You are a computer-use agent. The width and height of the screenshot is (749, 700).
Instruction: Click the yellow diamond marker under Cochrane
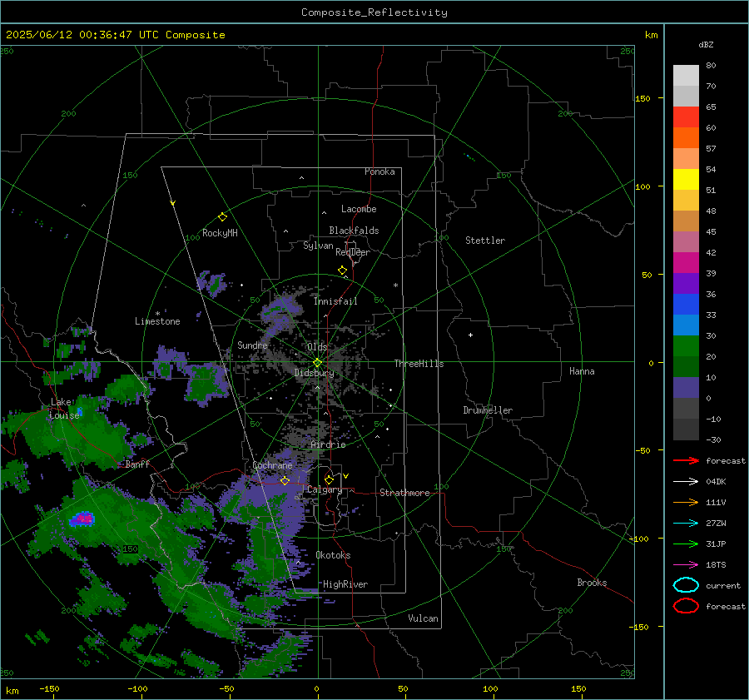pyautogui.click(x=285, y=480)
